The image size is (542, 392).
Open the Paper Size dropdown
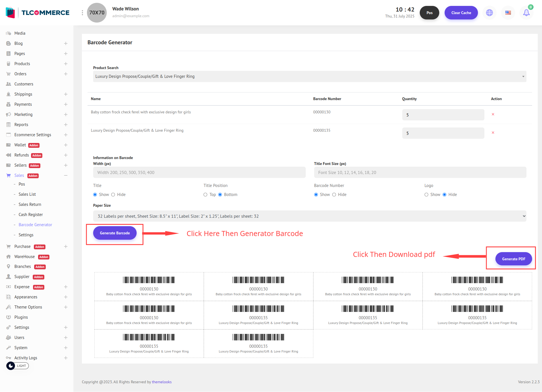309,216
